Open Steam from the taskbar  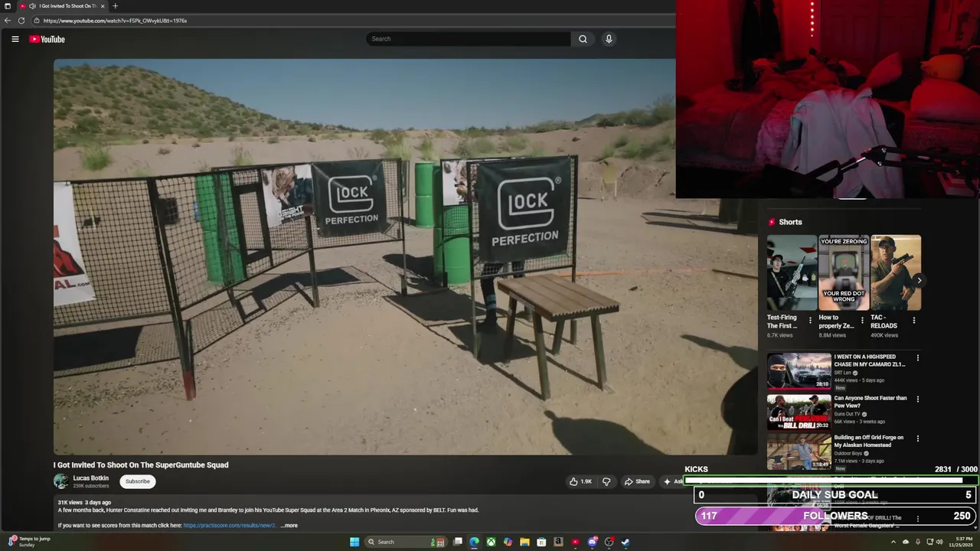(626, 542)
